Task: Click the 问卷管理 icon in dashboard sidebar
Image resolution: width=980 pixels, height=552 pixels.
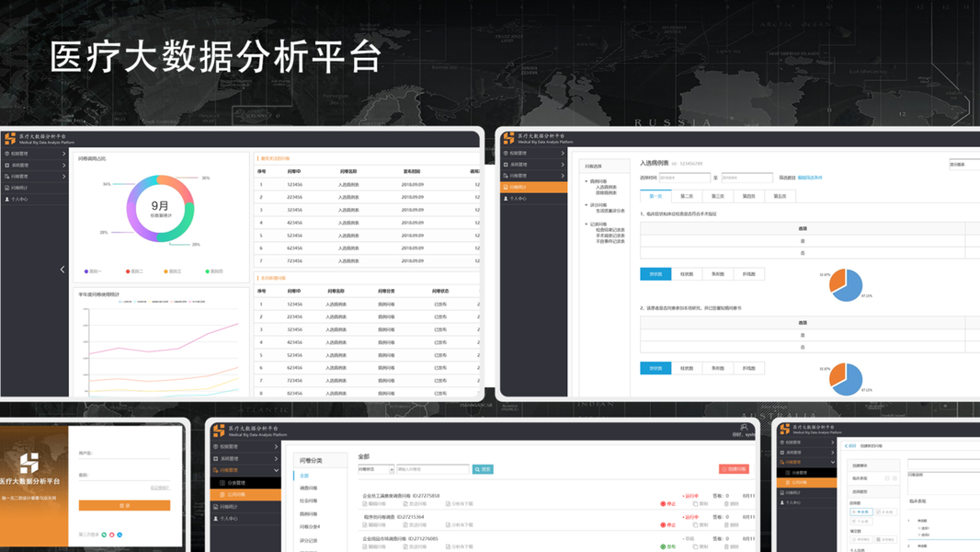Action: (7, 177)
